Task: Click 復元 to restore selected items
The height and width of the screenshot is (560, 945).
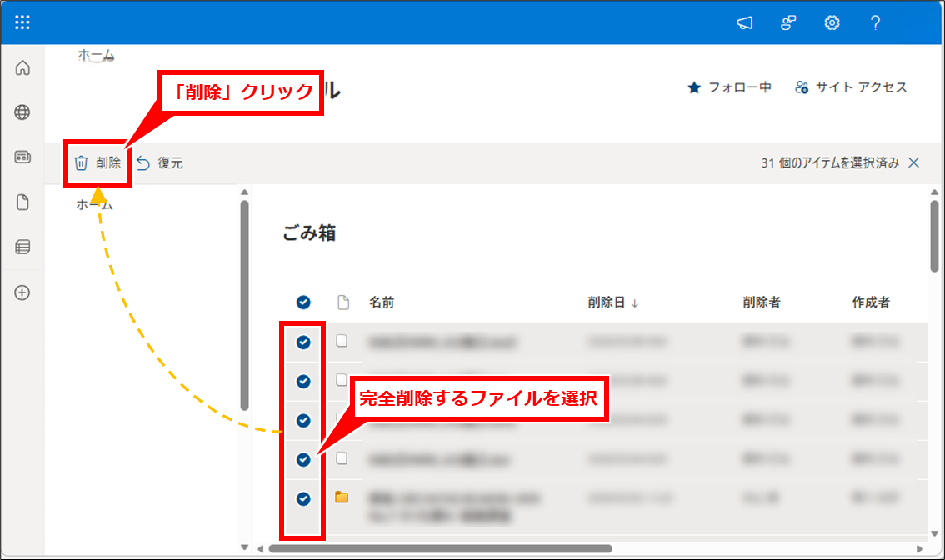Action: click(x=160, y=163)
